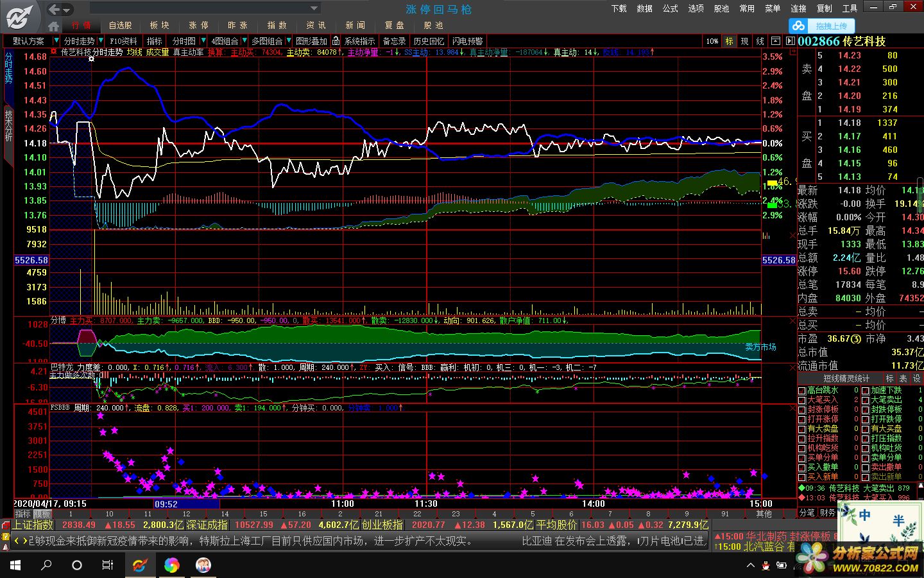Viewport: 924px width, 578px height.
Task: Open Windows search from the taskbar
Action: point(46,565)
